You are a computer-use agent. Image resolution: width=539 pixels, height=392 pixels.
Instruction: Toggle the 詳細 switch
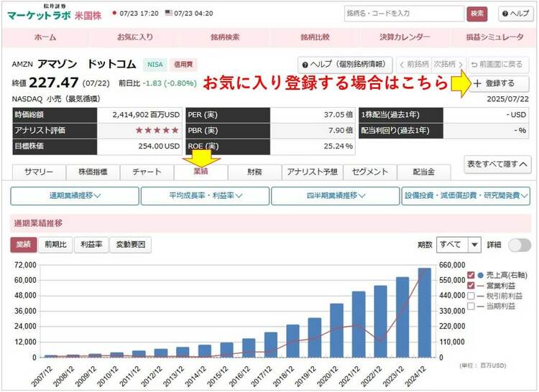pos(520,245)
